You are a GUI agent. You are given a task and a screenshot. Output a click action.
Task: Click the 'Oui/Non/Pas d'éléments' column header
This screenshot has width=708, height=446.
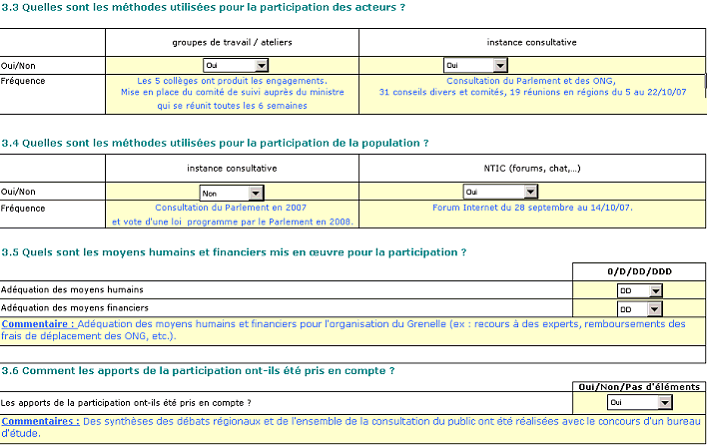[636, 386]
